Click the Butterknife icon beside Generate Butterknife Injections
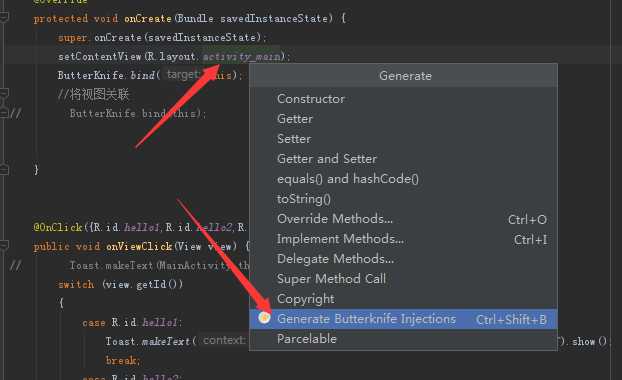This screenshot has width=622, height=380. 264,317
